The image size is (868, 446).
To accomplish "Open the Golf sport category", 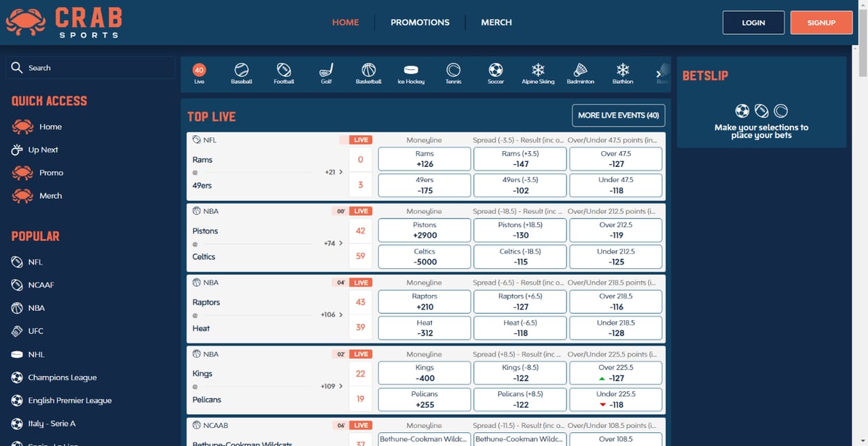I will (x=326, y=73).
